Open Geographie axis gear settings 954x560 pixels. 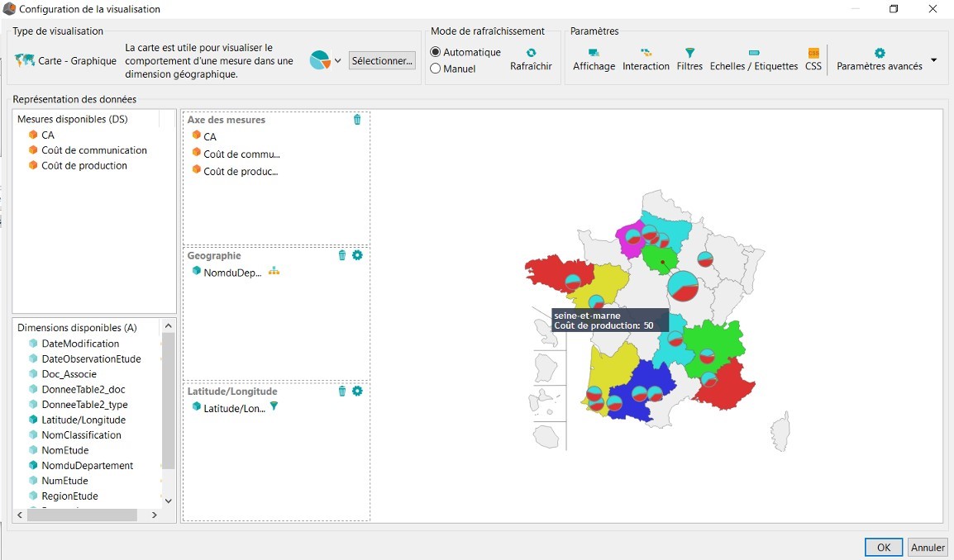pos(357,255)
